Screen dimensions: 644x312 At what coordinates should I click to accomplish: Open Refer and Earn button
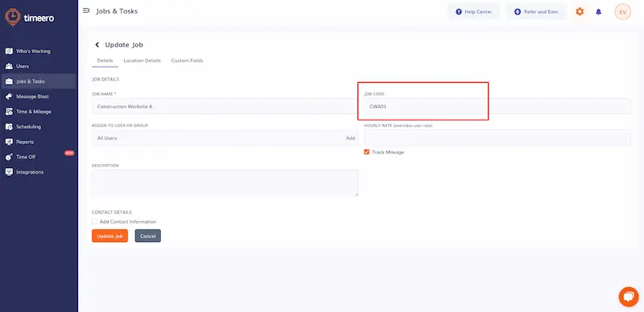[536, 12]
